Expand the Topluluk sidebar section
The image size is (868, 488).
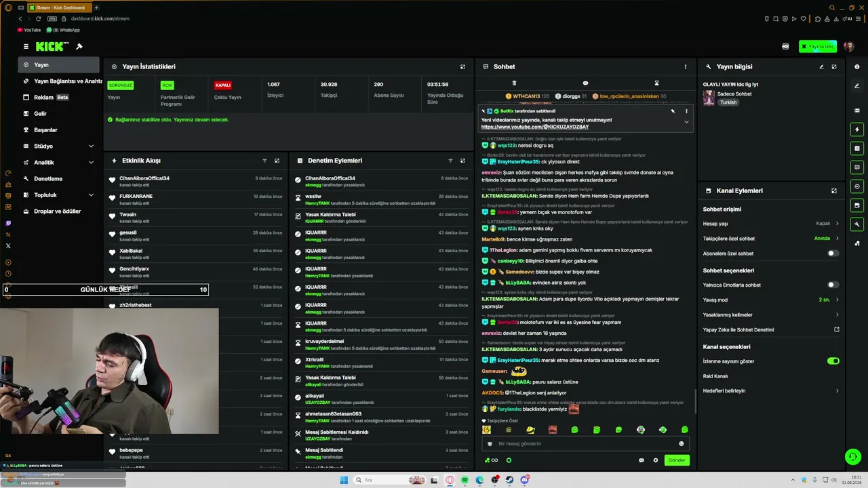click(91, 195)
